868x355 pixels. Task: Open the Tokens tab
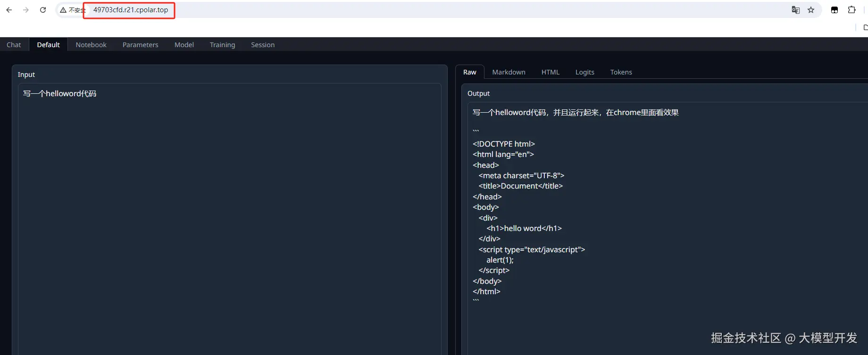click(x=621, y=72)
